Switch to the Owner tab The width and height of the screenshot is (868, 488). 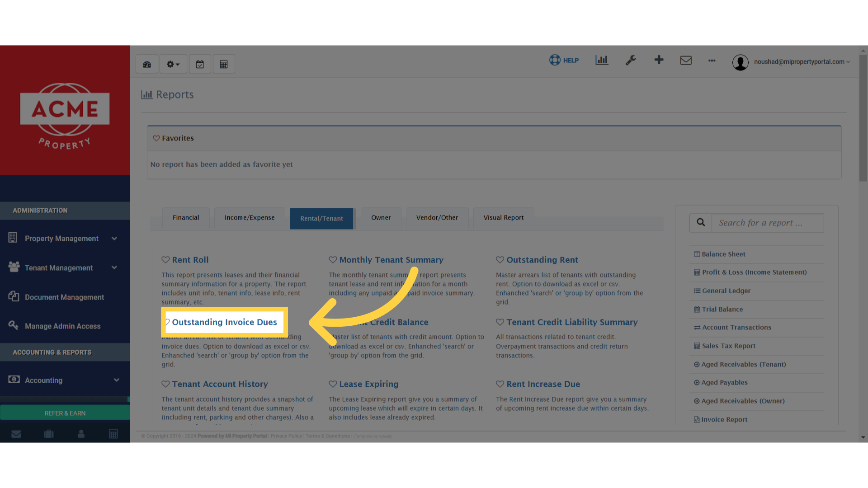[x=381, y=218]
